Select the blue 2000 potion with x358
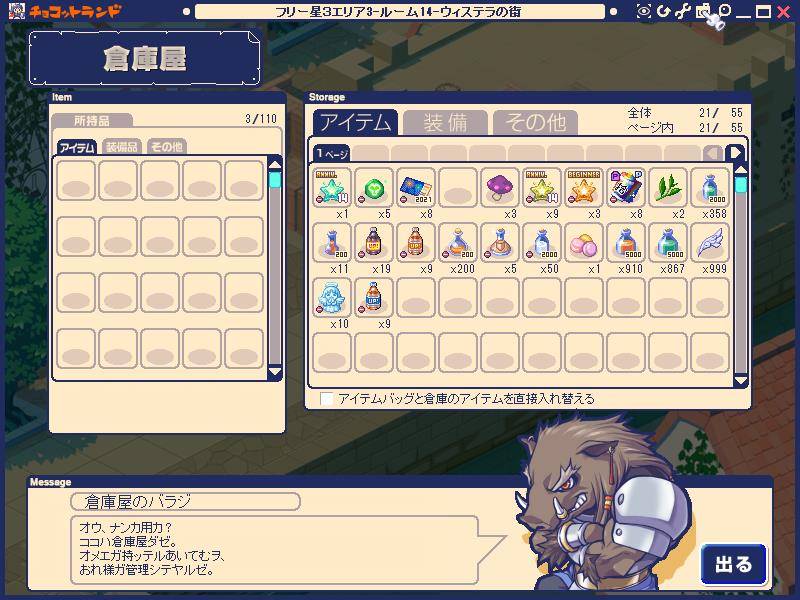800x600 pixels. 710,187
